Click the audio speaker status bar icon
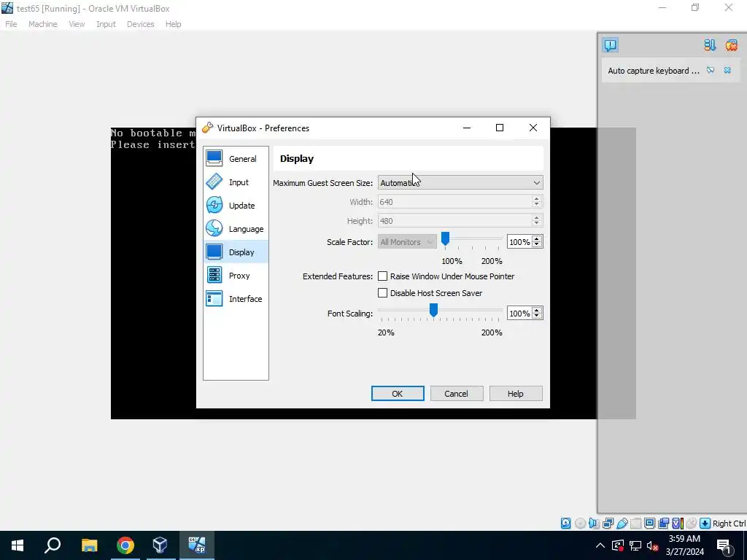Viewport: 747px width, 560px height. (594, 524)
